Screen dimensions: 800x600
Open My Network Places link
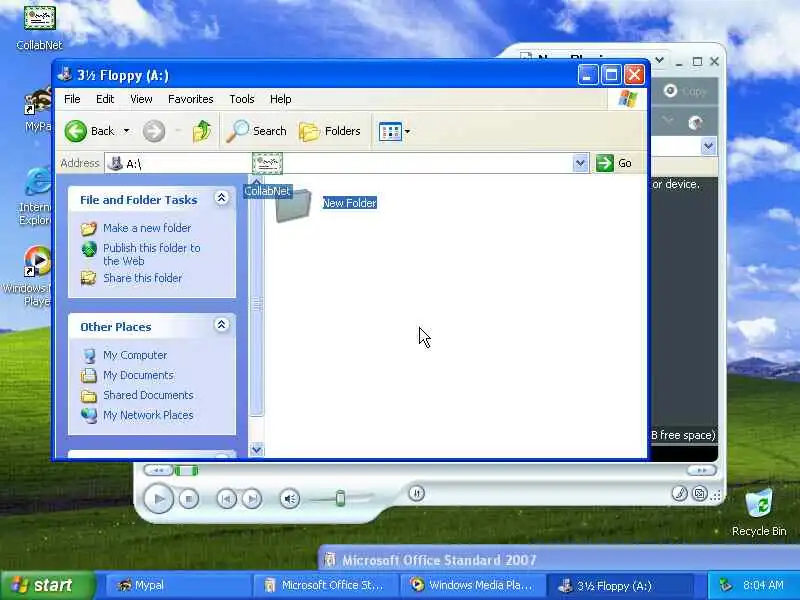point(148,415)
